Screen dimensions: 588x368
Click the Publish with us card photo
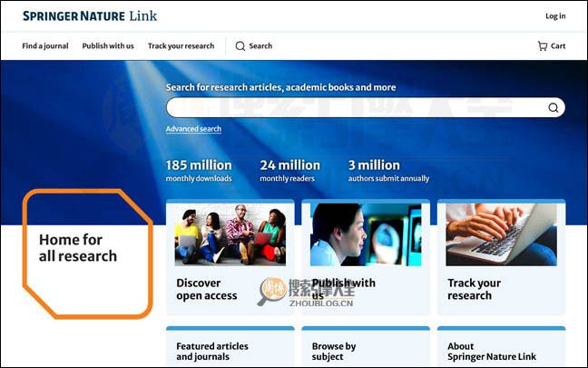(366, 234)
